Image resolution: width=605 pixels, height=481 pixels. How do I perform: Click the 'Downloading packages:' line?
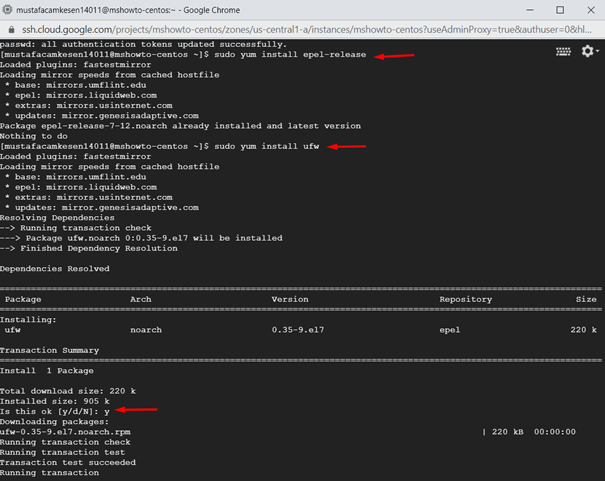click(x=55, y=422)
